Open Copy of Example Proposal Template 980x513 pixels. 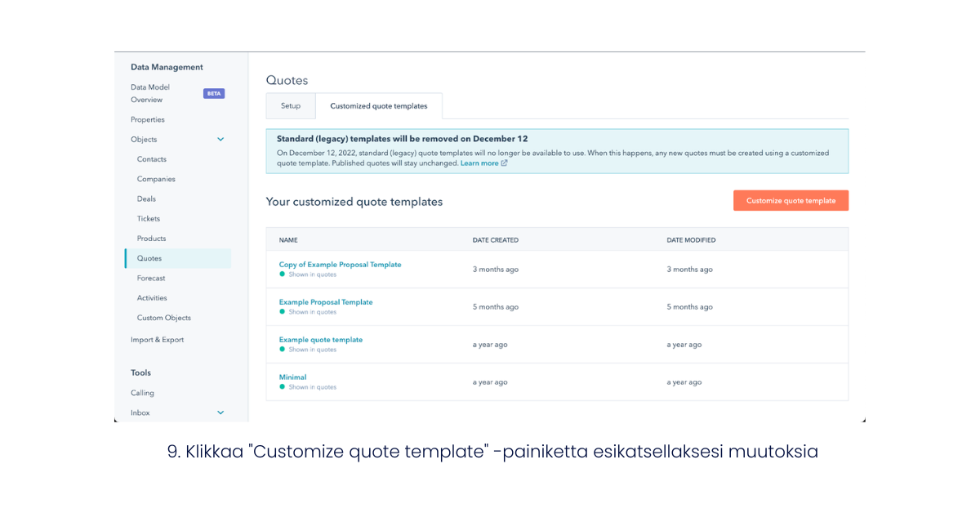pos(340,265)
